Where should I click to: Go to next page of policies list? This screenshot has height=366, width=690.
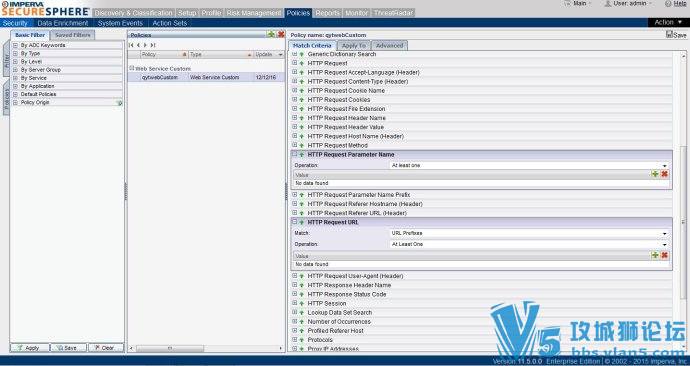click(x=145, y=45)
